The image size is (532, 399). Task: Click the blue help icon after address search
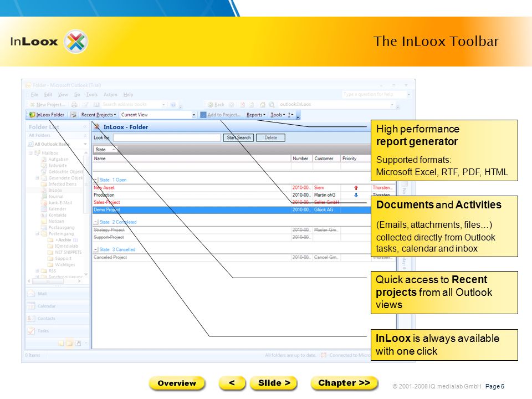click(x=173, y=105)
